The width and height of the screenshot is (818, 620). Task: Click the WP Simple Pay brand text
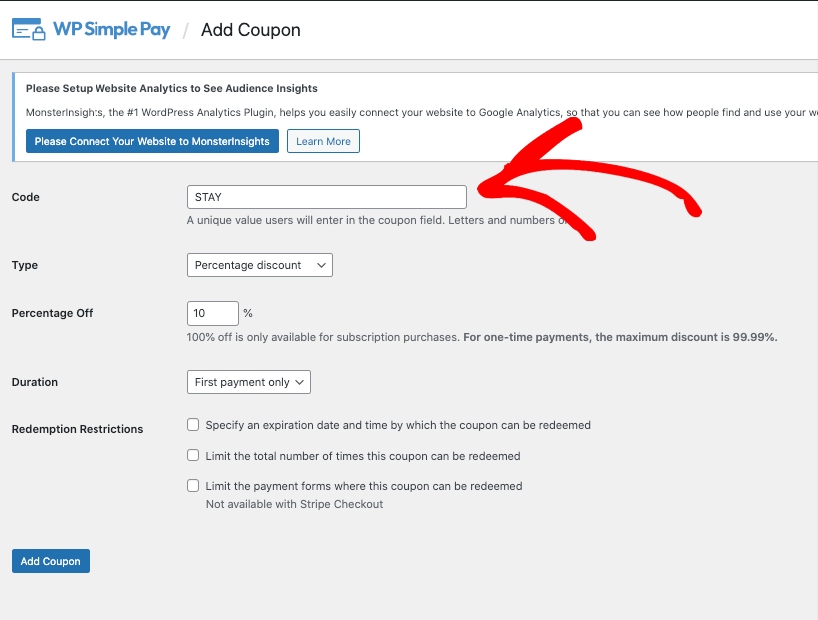click(110, 29)
